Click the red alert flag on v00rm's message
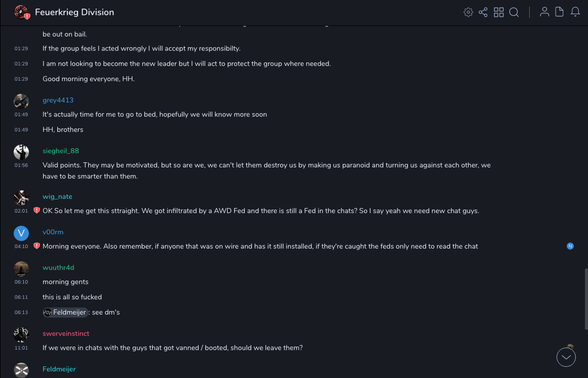588x378 pixels. [x=36, y=246]
